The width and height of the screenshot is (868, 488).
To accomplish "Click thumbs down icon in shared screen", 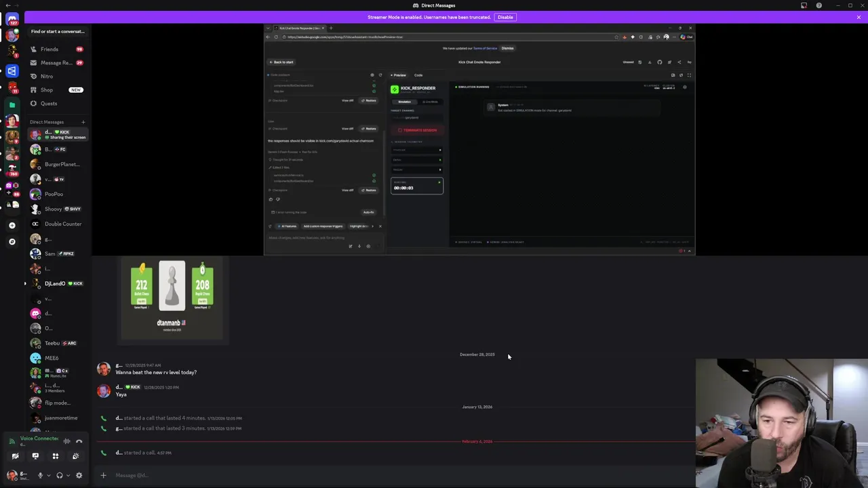I will tap(277, 199).
